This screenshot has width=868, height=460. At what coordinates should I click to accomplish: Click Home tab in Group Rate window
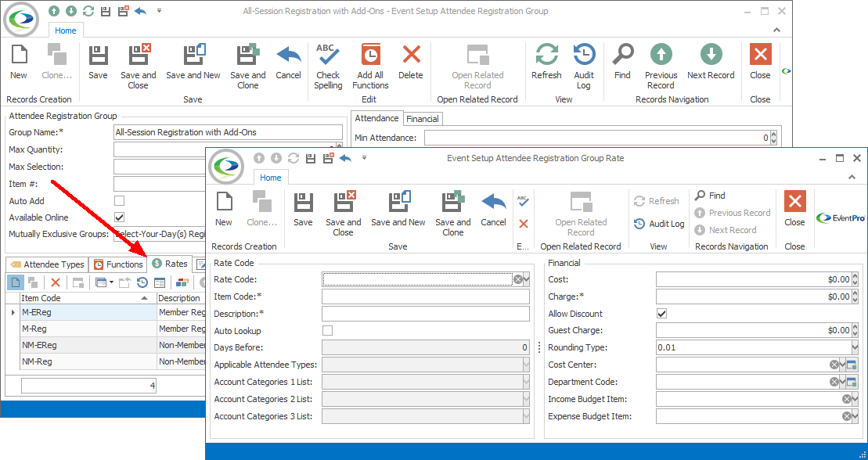tap(271, 178)
